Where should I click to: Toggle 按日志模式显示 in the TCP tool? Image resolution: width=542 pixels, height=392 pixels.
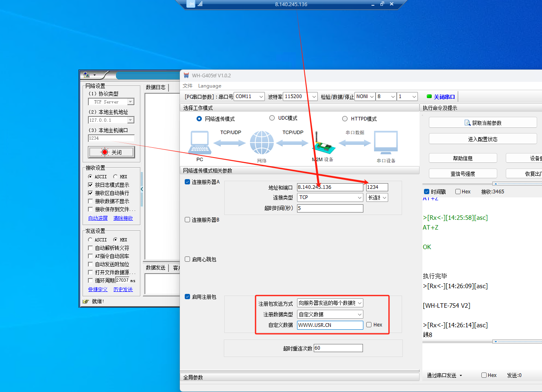click(x=90, y=185)
